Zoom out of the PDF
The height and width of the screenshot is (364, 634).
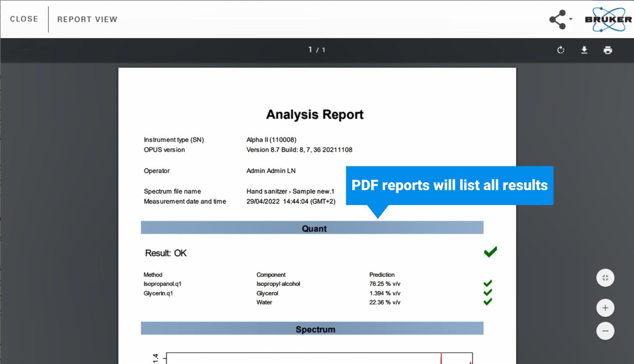click(605, 331)
